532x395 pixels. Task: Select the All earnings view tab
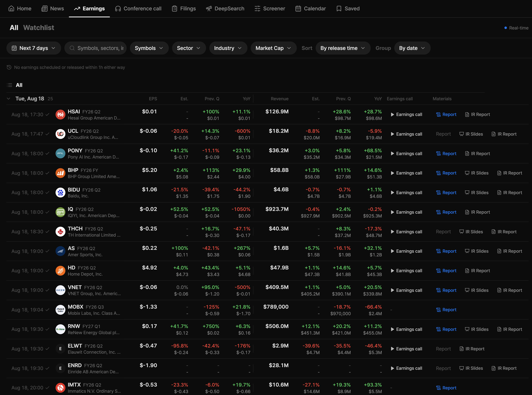click(14, 28)
